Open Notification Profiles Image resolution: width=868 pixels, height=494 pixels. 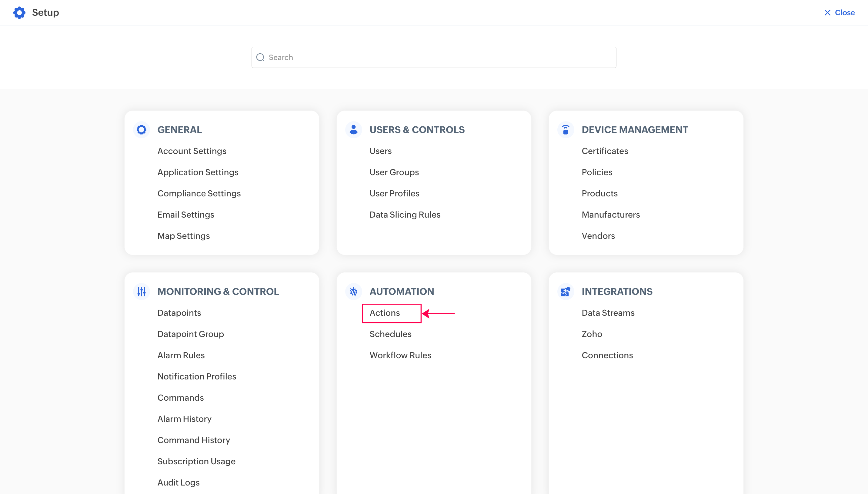click(197, 377)
